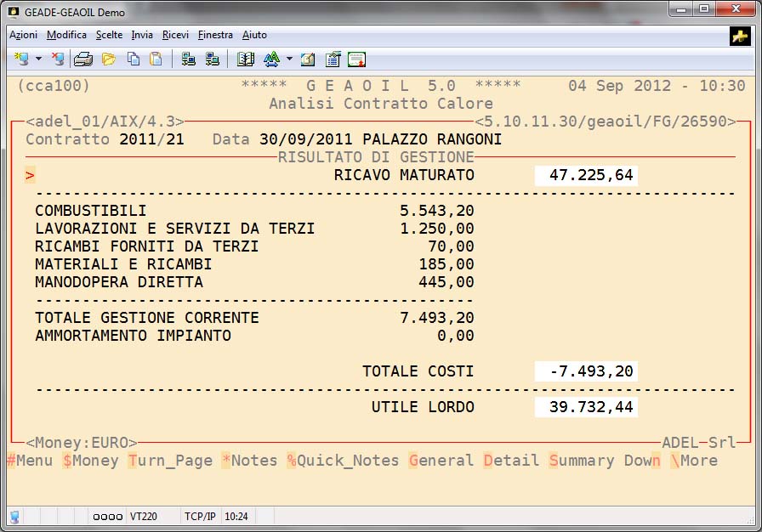Click the Turn_Page command
This screenshot has width=762, height=532.
(171, 461)
